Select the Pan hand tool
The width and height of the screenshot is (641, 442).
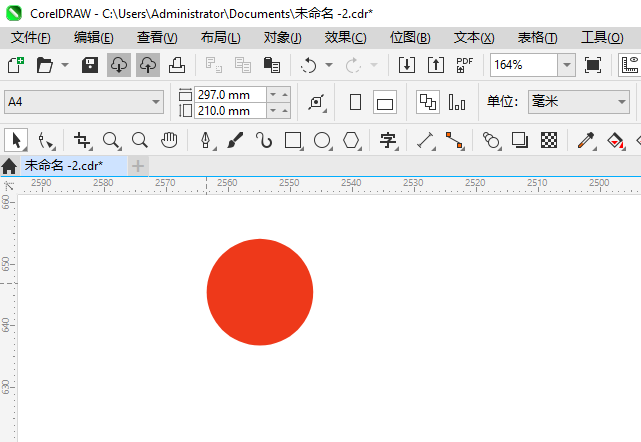169,141
